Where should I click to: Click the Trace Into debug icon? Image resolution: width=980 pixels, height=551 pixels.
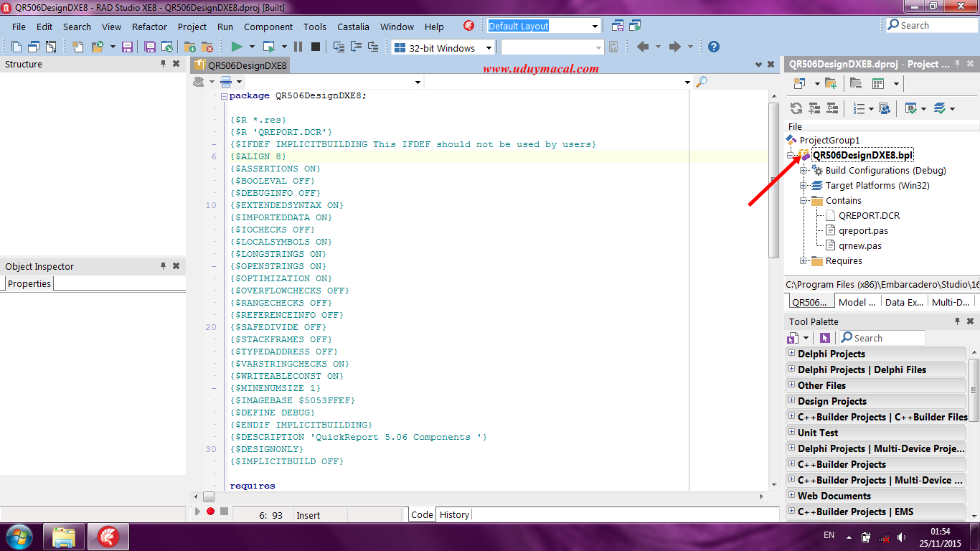pos(339,47)
